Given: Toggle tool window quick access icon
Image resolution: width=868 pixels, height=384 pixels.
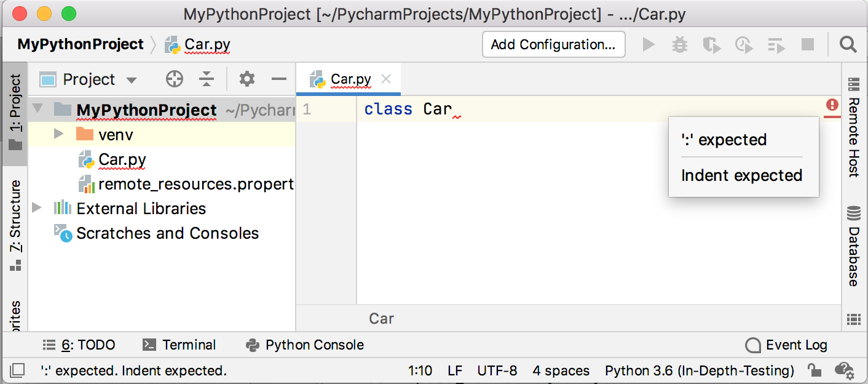Looking at the screenshot, I should coord(18,370).
